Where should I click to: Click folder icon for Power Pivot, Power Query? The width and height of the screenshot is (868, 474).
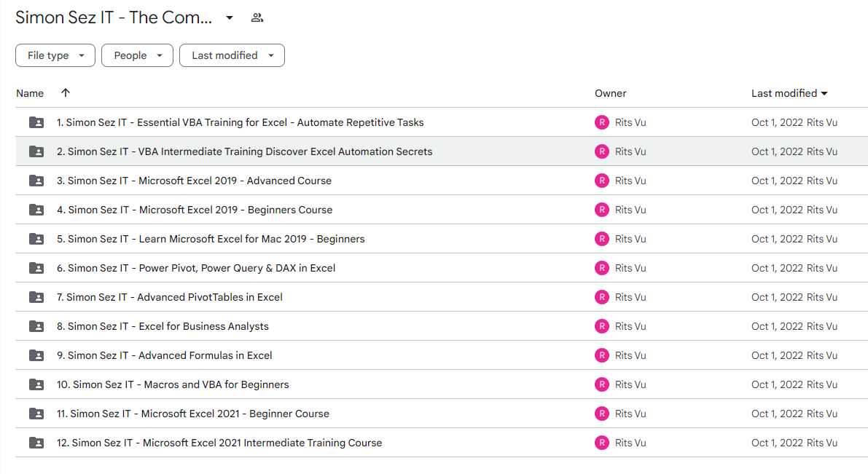[x=36, y=268]
